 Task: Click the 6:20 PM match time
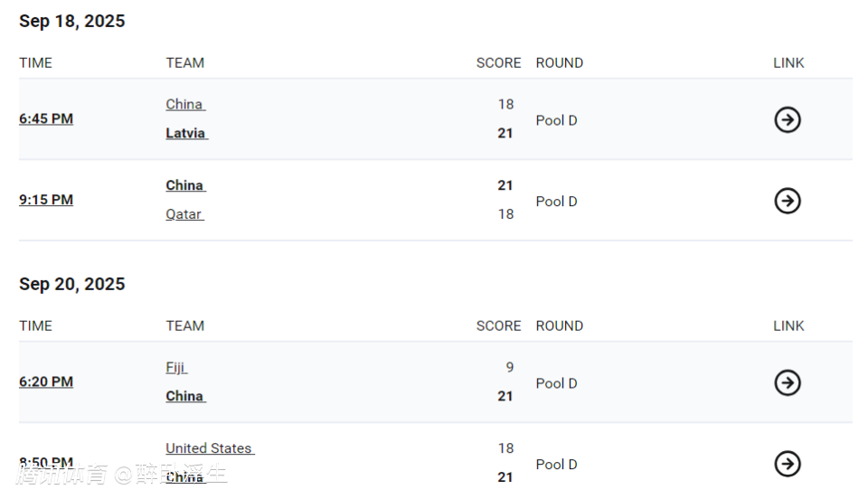point(46,381)
